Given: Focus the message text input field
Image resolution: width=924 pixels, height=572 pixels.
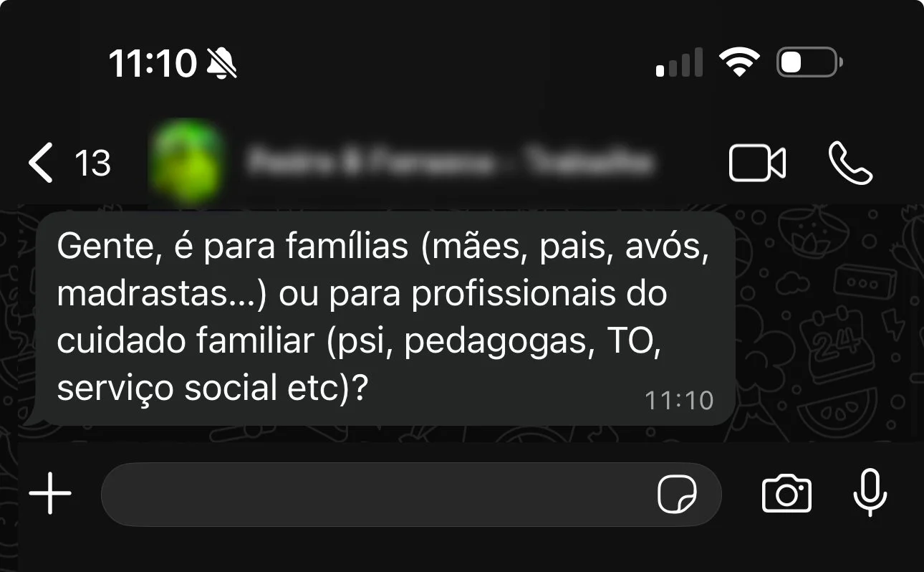Looking at the screenshot, I should coord(411,495).
